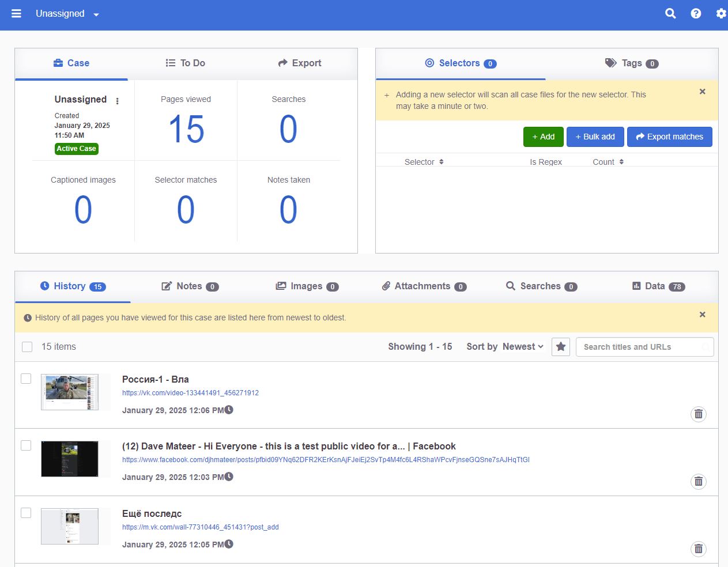This screenshot has height=567, width=728.
Task: Delete the Россия-1 history entry via trash icon
Action: pos(698,414)
